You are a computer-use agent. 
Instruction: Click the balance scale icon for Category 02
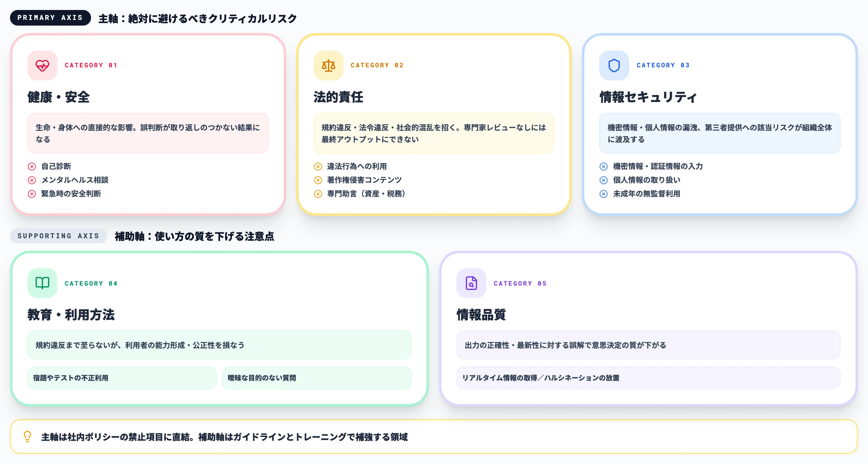click(x=328, y=65)
